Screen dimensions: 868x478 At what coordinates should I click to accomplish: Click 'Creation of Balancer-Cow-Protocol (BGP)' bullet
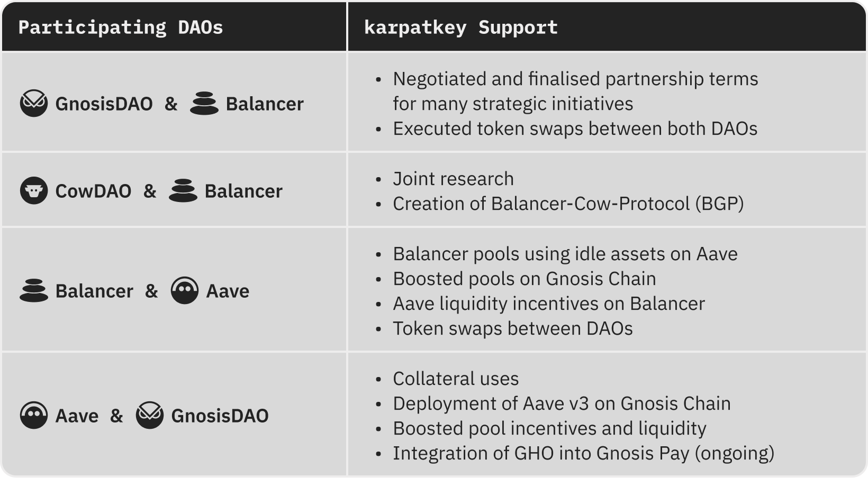pos(568,204)
